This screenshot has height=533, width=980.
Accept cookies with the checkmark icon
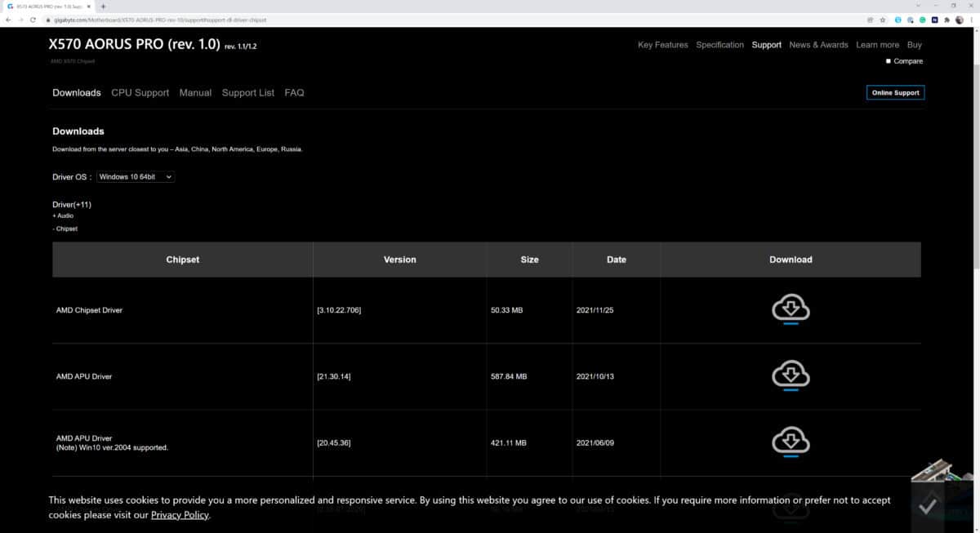[x=927, y=505]
